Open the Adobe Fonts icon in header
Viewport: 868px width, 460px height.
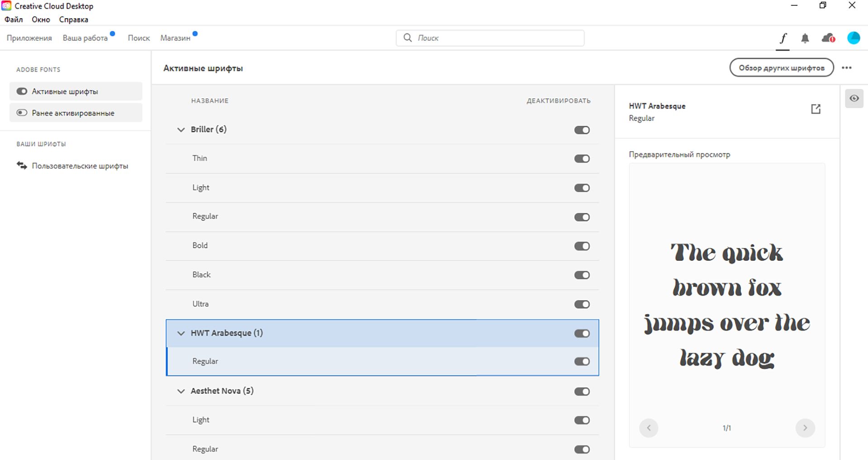pyautogui.click(x=783, y=38)
